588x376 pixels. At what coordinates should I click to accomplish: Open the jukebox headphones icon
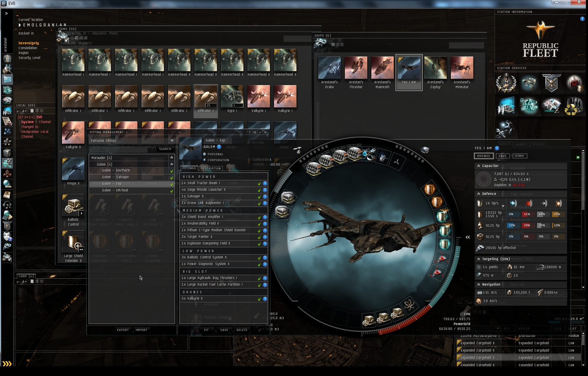(7, 205)
